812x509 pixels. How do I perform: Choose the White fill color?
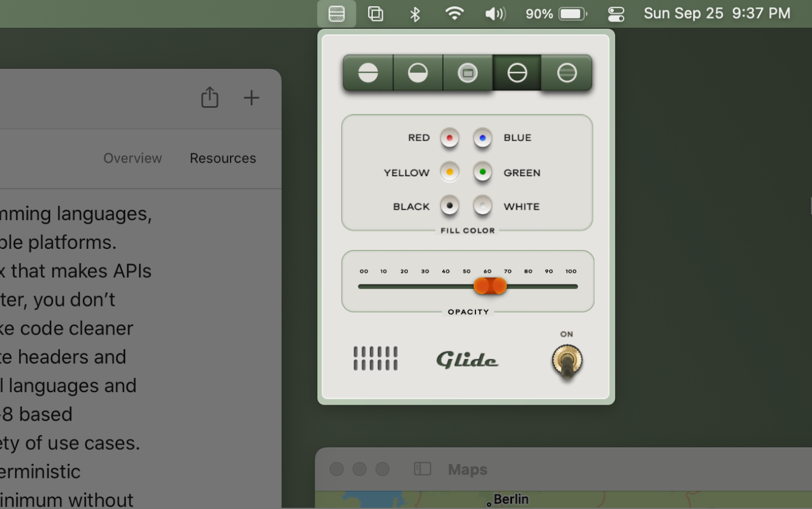click(x=483, y=206)
